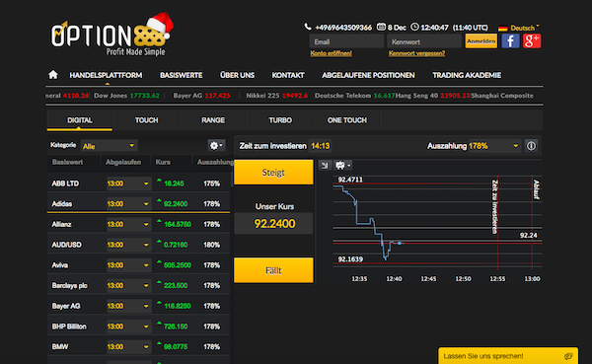Sign in with Google Plus icon
This screenshot has width=592, height=364.
coord(532,40)
